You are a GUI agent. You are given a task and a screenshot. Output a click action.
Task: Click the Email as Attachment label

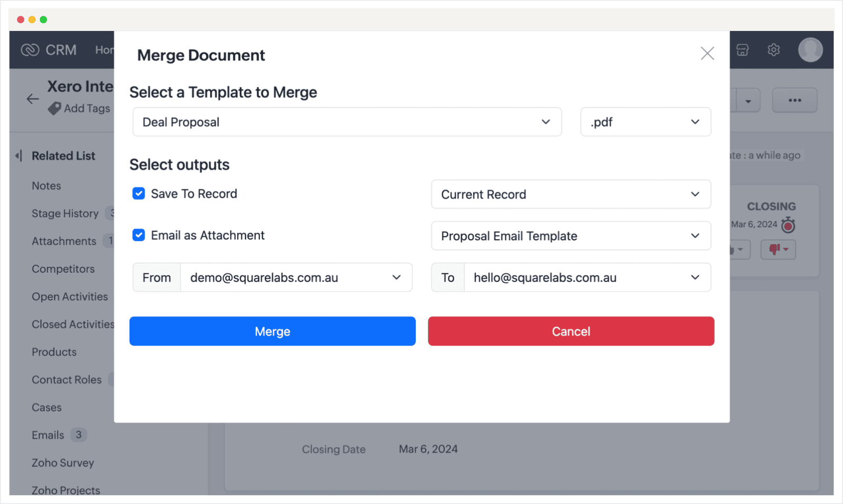pos(208,235)
